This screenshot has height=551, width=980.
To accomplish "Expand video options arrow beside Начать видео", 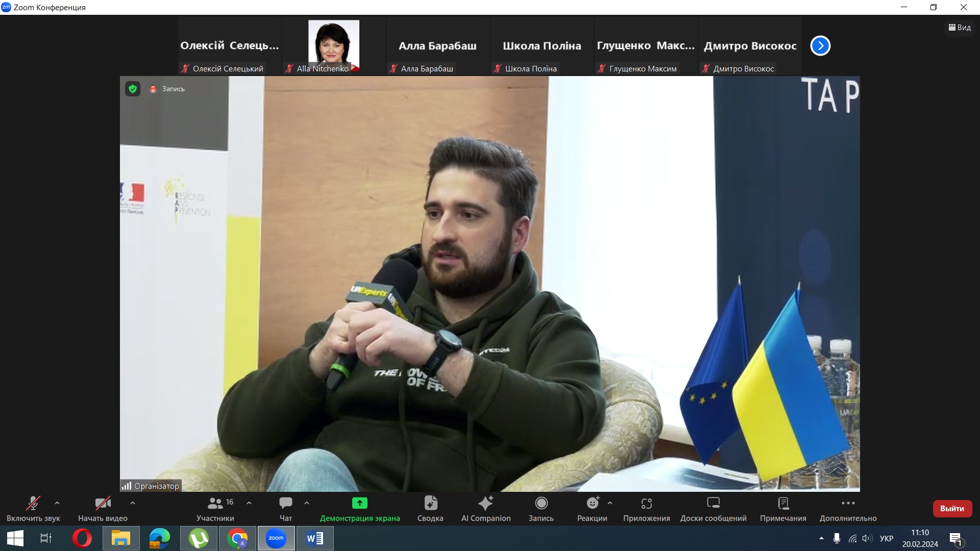I will point(133,503).
